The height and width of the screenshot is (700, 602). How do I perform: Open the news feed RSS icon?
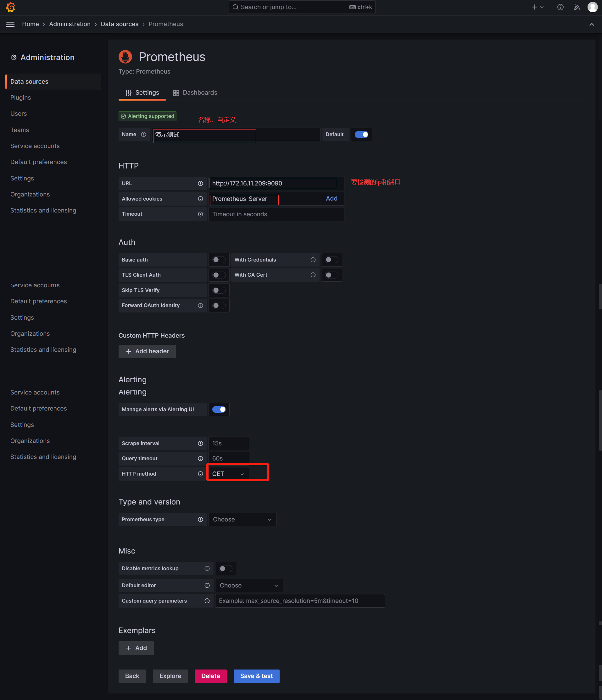[x=577, y=7]
